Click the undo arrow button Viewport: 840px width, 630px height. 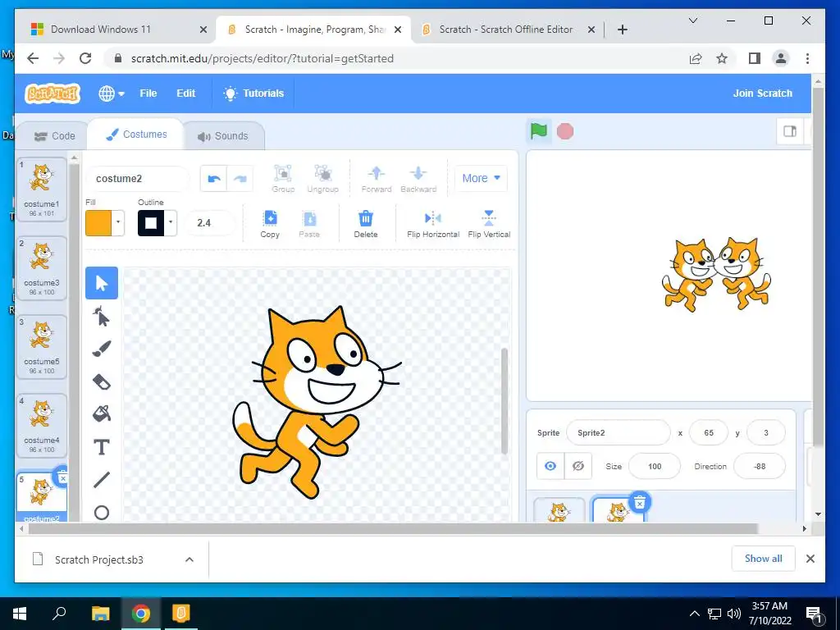point(214,178)
